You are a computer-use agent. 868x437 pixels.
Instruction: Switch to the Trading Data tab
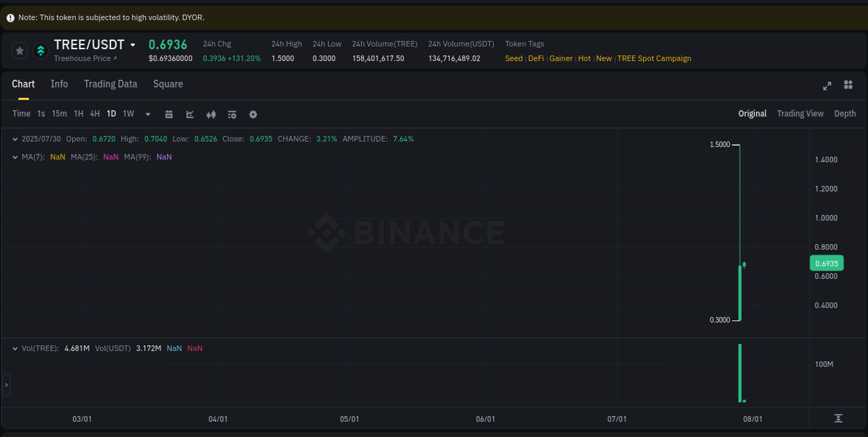pyautogui.click(x=110, y=84)
